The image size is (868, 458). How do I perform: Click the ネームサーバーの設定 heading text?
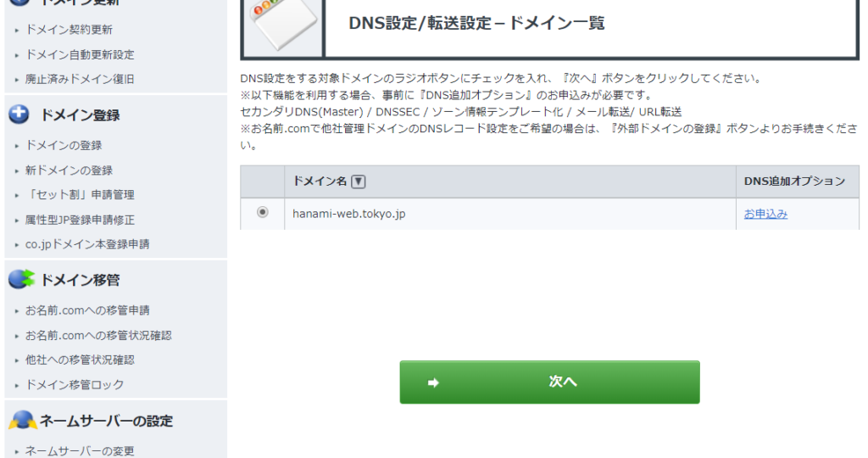[x=106, y=422]
